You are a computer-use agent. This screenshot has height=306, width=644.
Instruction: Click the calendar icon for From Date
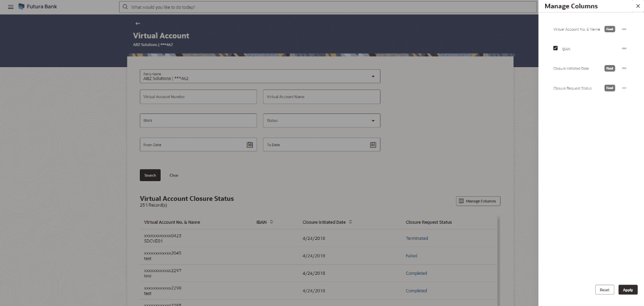point(249,144)
